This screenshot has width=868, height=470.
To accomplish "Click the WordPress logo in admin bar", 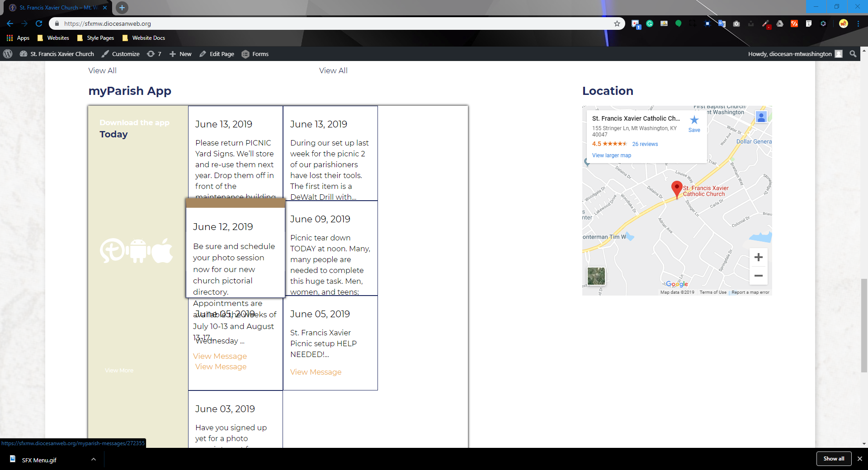I will pos(8,54).
